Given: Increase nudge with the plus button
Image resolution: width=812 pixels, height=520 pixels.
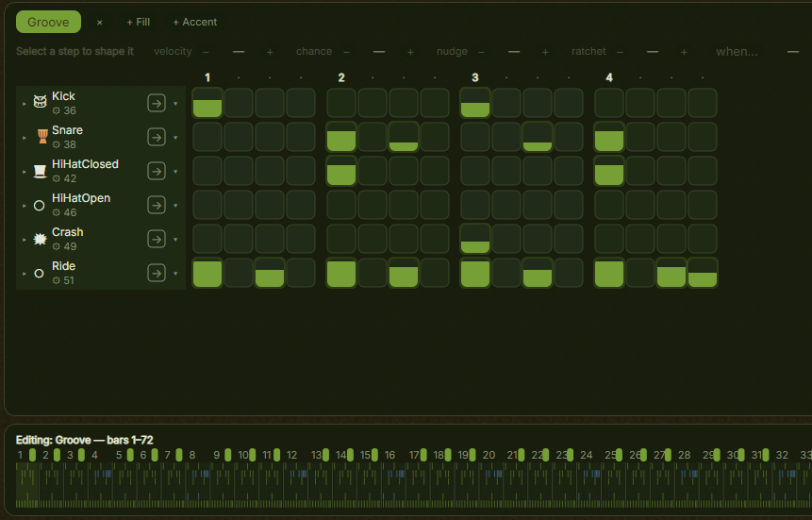Looking at the screenshot, I should coord(545,52).
